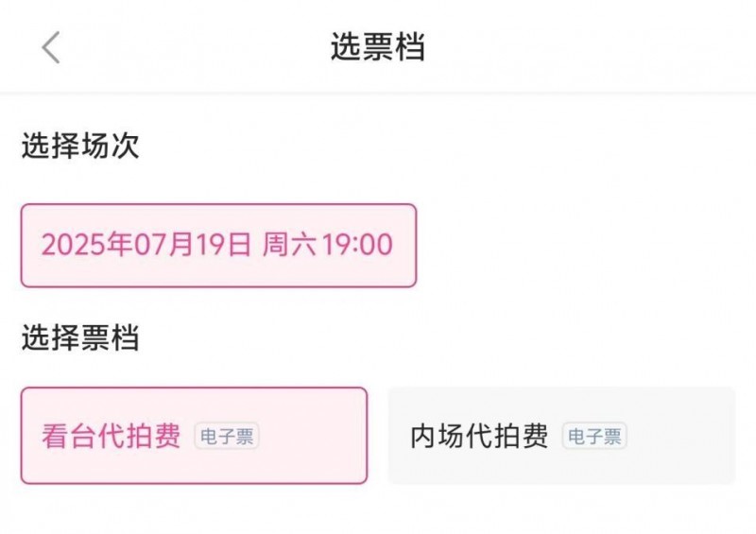Click the 电子票 badge beside 内场代拍费

(x=594, y=437)
